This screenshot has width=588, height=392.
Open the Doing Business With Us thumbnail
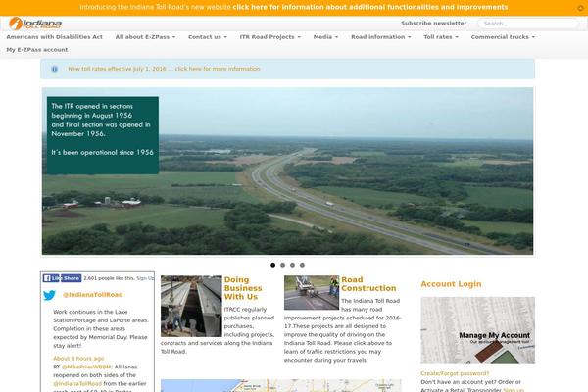(191, 306)
